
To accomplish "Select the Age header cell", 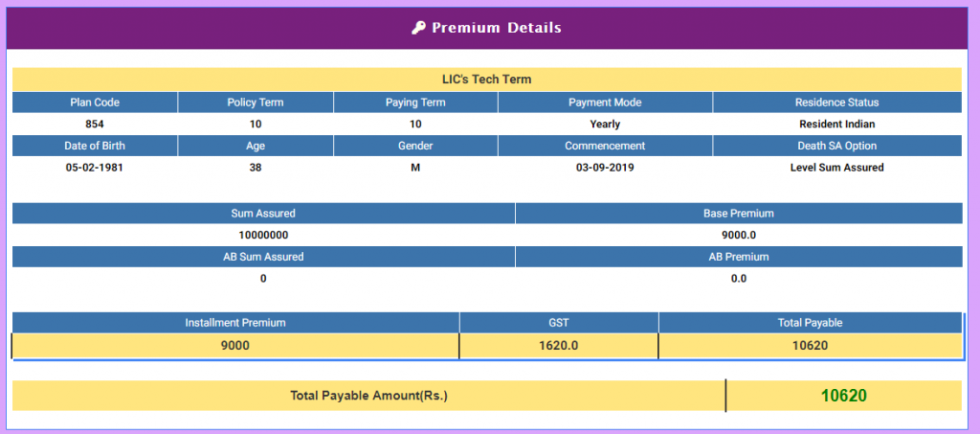I will (x=256, y=146).
